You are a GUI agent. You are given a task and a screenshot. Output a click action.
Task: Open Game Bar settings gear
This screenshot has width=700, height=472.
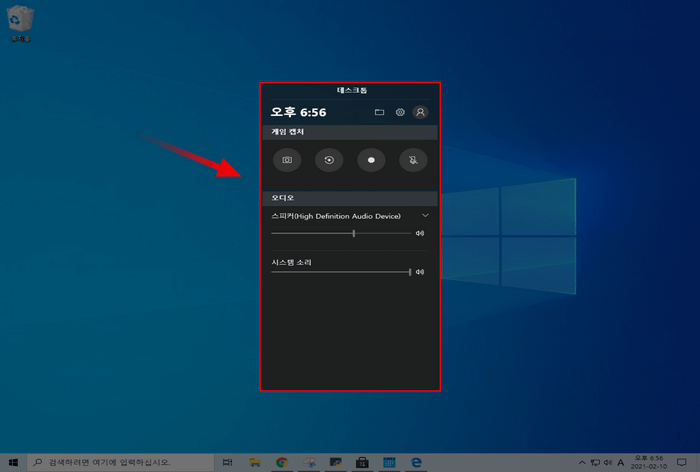click(x=400, y=112)
